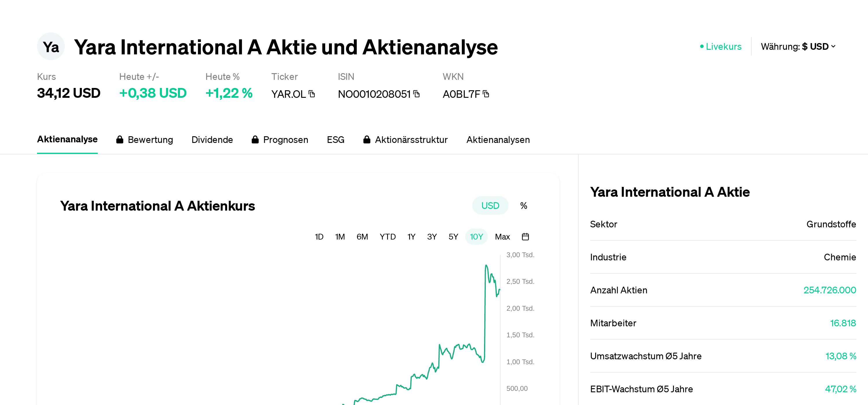Open the Aktienanalyse tab
The width and height of the screenshot is (868, 405).
point(67,139)
